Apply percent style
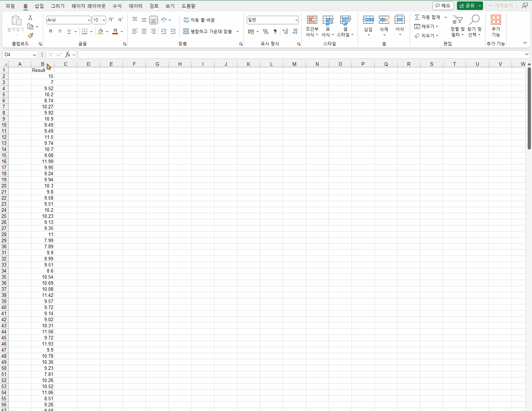532x411 pixels. (266, 31)
